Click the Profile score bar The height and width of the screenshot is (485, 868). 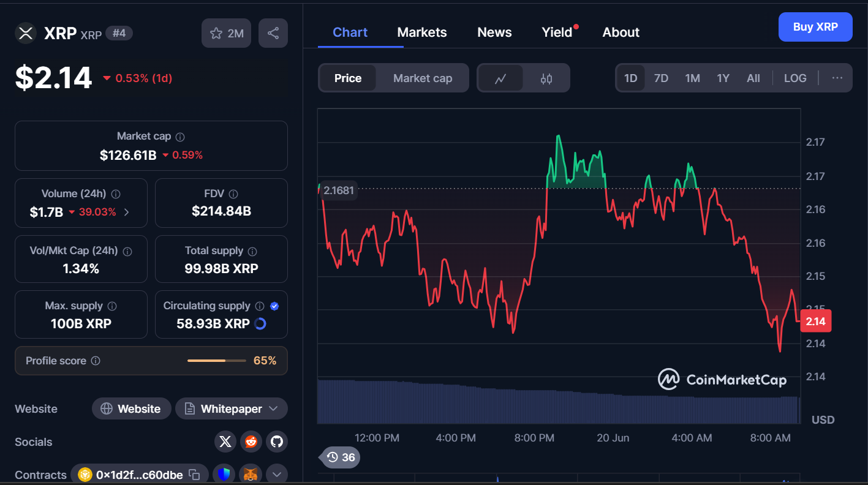tap(217, 361)
